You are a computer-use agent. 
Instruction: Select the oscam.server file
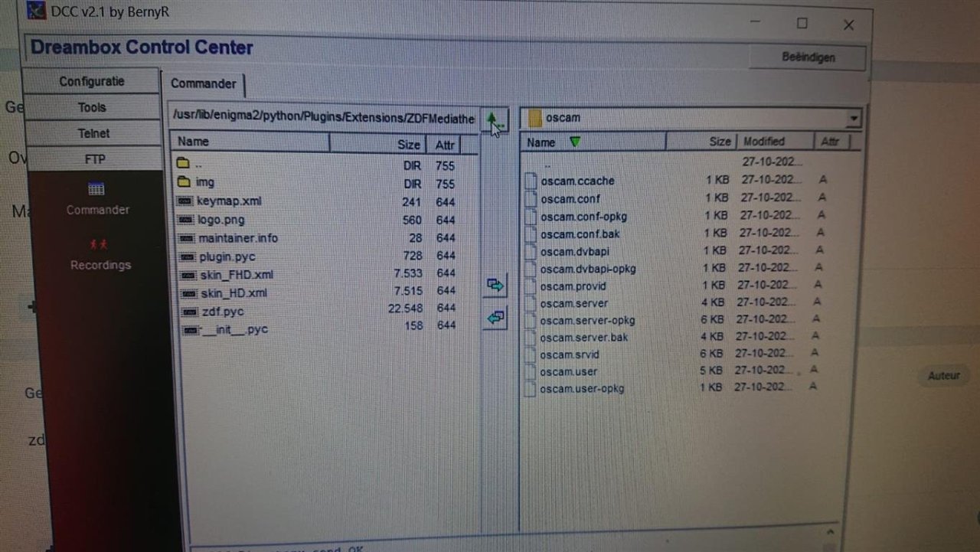pyautogui.click(x=573, y=303)
